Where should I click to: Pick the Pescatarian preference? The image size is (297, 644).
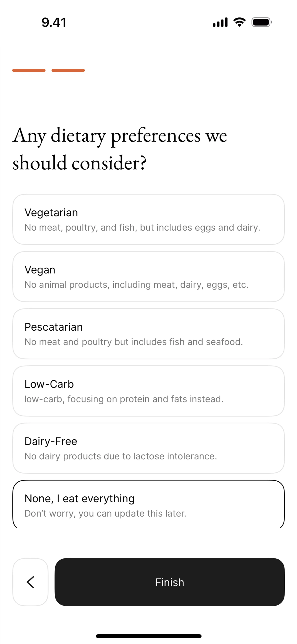(x=148, y=334)
